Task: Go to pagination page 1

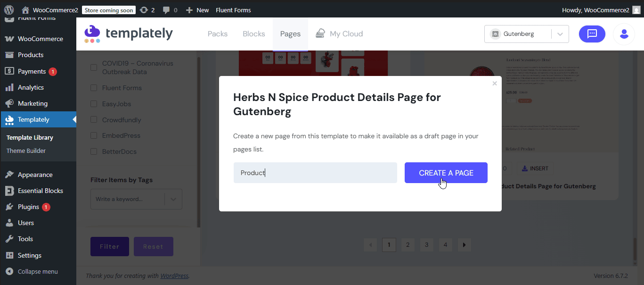Action: point(389,245)
